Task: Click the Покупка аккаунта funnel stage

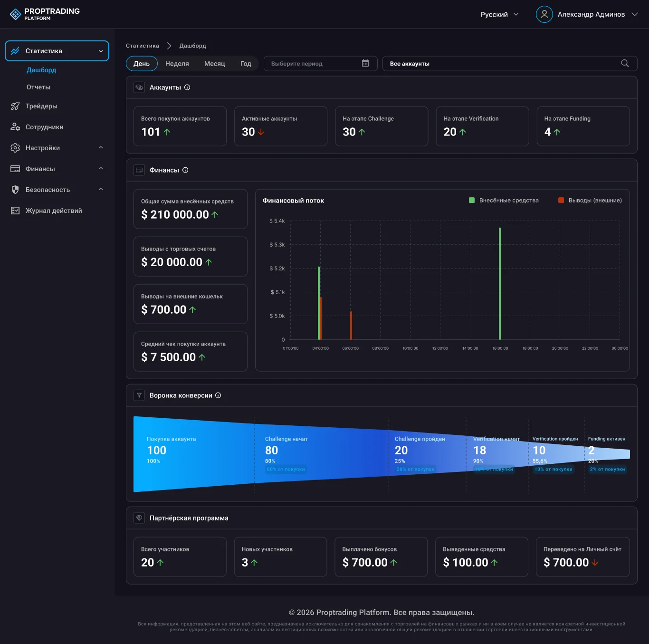Action: pos(194,454)
